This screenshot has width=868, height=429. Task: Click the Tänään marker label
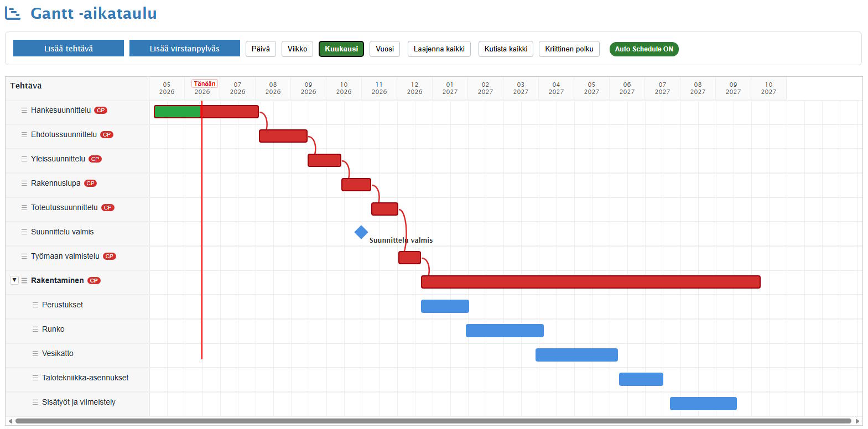205,83
